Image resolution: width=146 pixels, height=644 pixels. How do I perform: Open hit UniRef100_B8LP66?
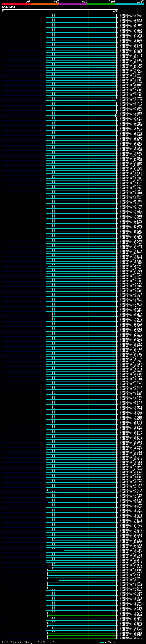click(x=131, y=73)
